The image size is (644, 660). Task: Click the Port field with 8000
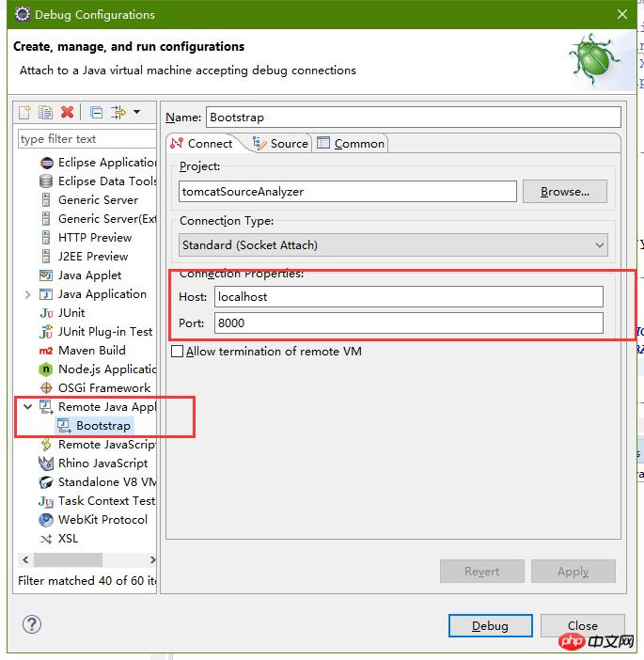409,322
